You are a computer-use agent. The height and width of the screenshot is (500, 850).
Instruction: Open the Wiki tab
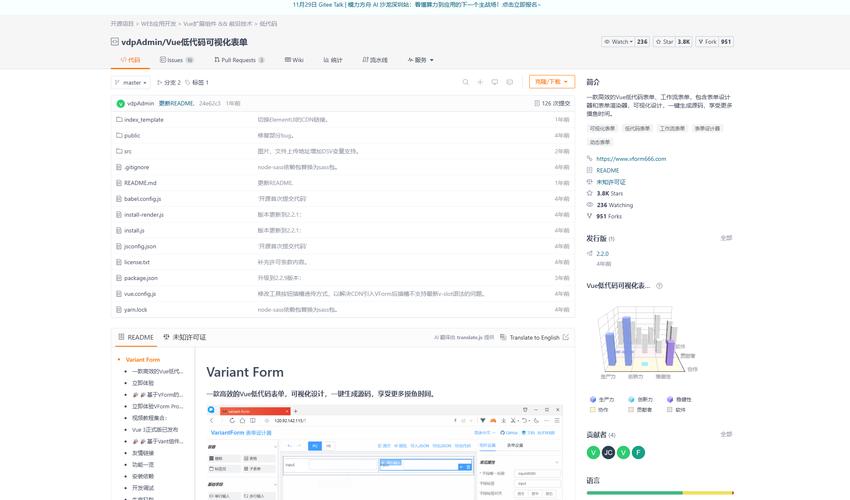pos(294,60)
